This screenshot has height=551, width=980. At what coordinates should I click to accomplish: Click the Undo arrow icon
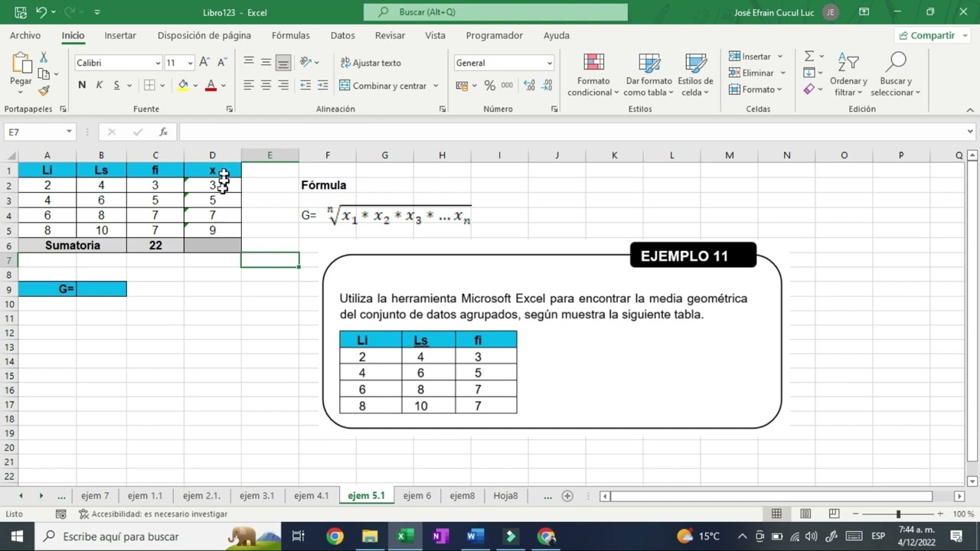(41, 12)
